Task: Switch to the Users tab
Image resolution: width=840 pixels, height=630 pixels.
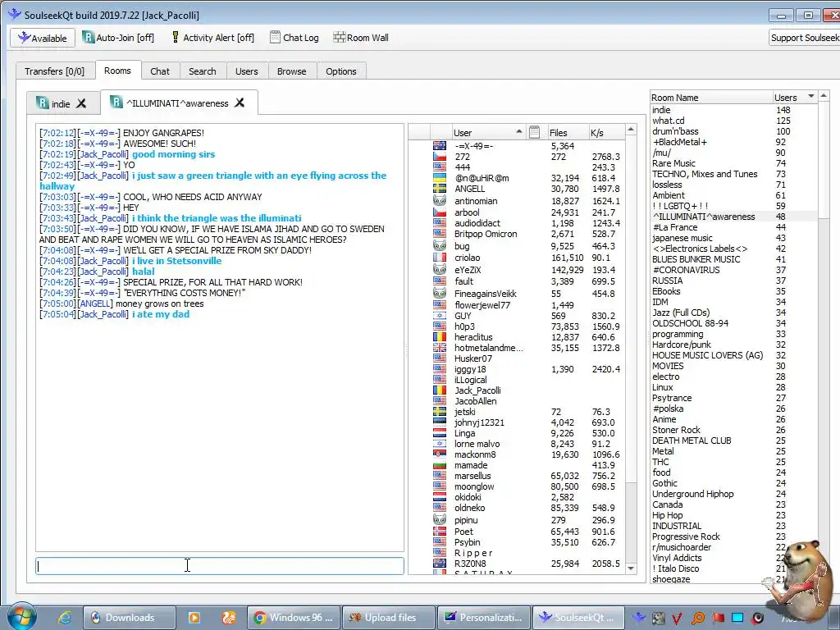Action: 246,71
